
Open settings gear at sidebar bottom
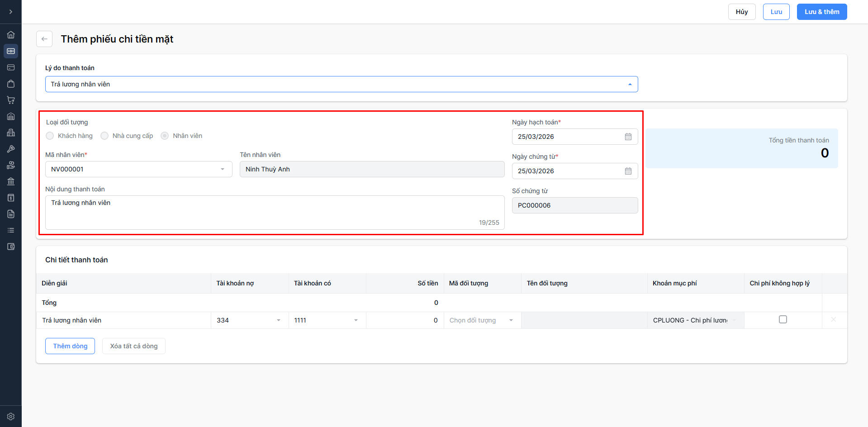11,417
